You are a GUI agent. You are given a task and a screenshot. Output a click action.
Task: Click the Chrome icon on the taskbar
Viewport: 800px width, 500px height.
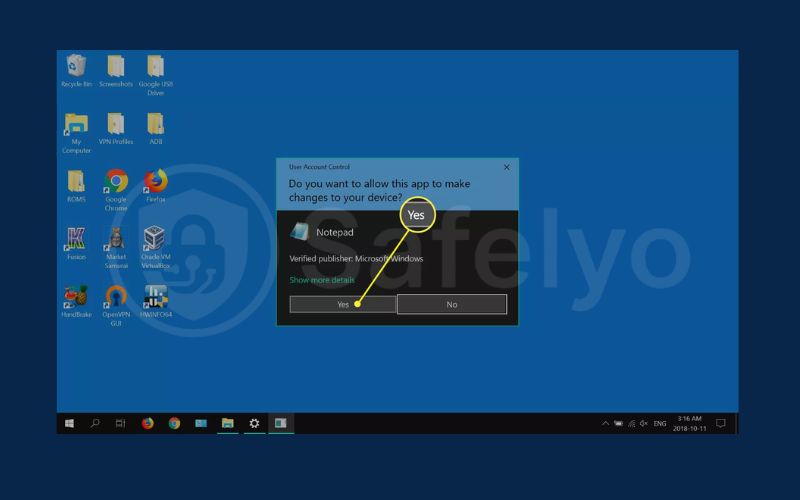174,423
